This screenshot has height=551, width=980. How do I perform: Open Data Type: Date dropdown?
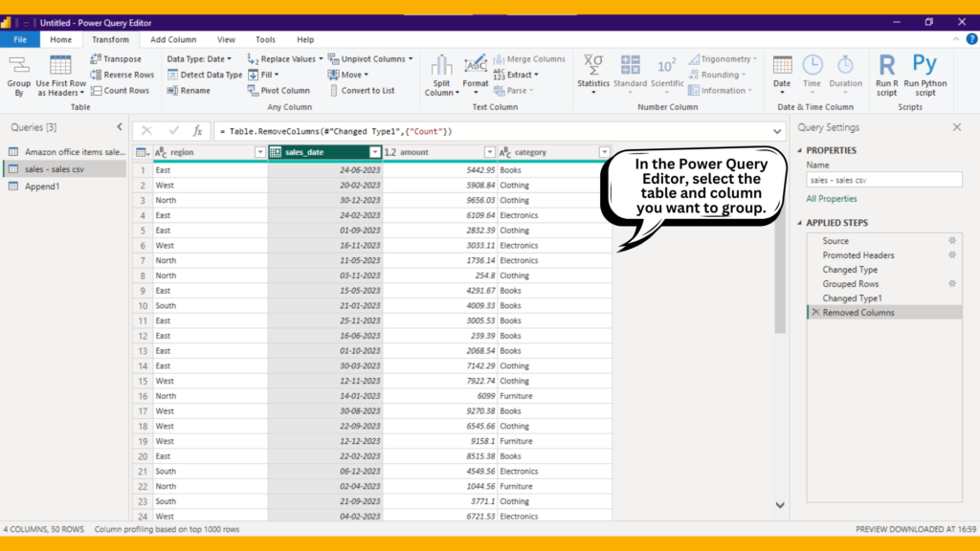click(x=199, y=58)
